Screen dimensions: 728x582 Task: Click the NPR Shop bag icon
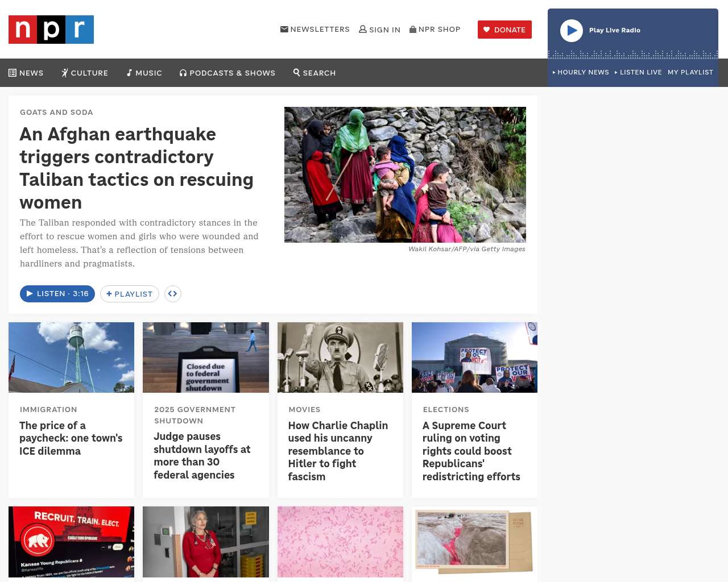coord(413,29)
